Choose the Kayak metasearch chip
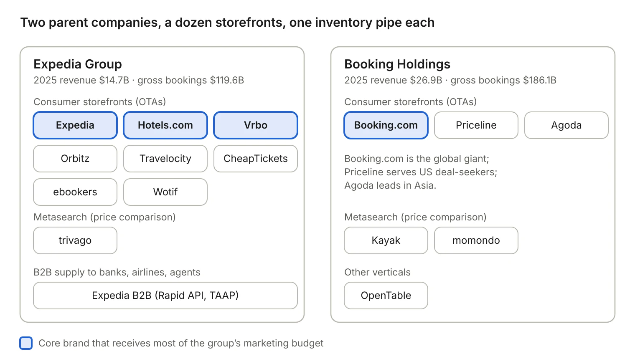Viewport: 635px width, 364px height. (x=386, y=240)
